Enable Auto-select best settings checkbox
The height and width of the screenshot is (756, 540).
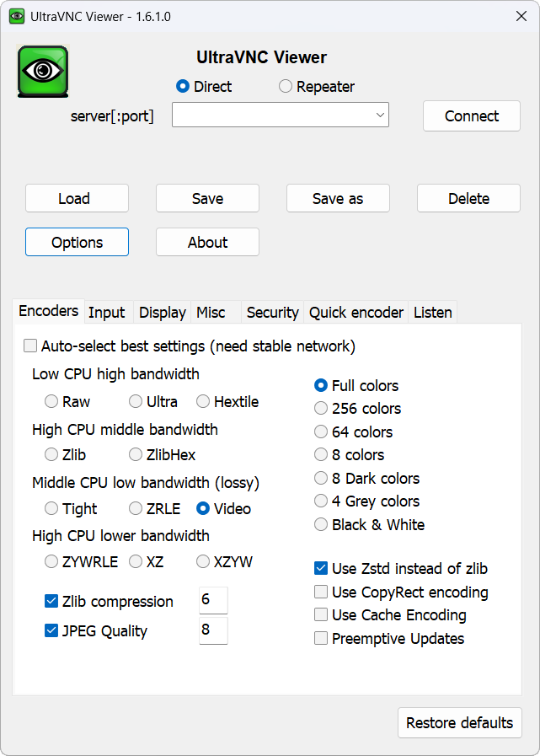point(30,346)
